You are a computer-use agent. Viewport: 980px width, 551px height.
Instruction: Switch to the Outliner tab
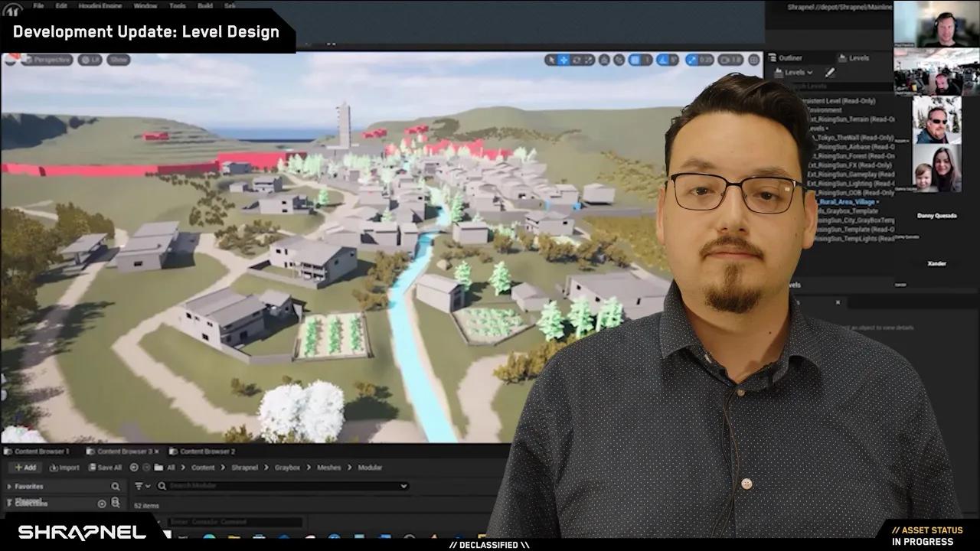[x=786, y=58]
